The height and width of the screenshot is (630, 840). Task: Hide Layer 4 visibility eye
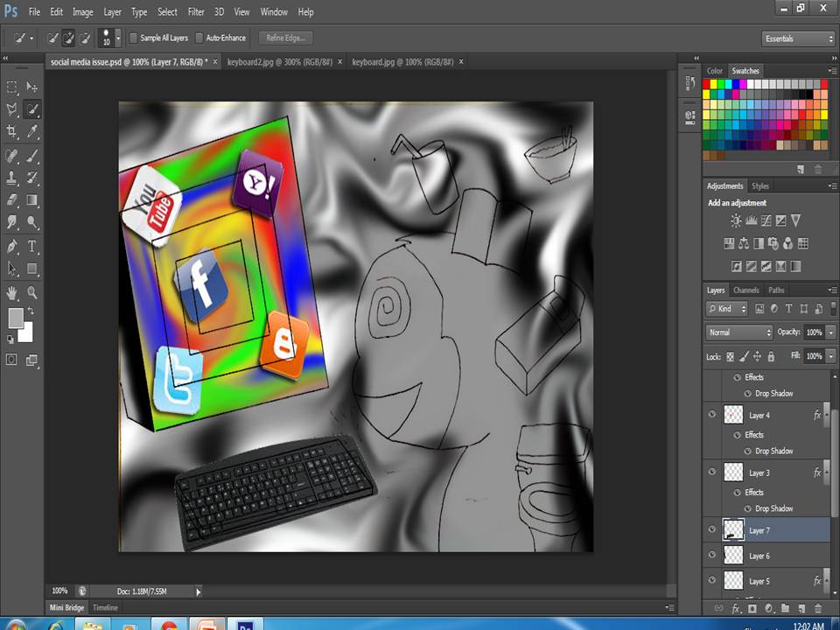712,414
